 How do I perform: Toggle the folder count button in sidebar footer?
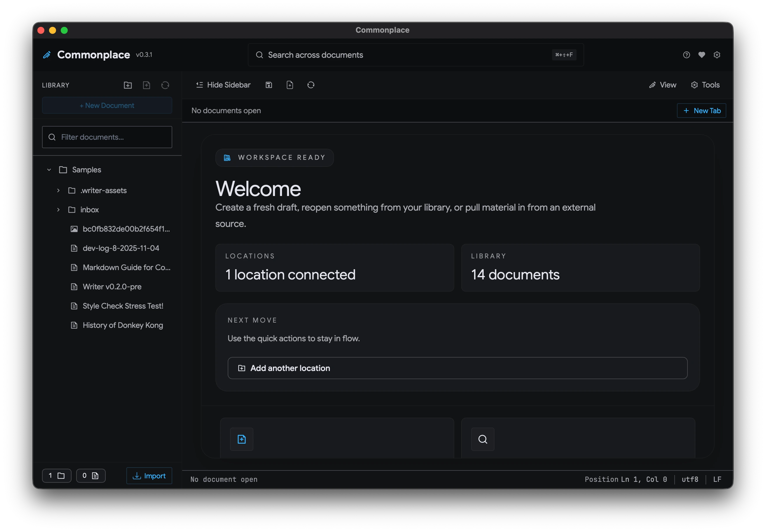click(57, 476)
